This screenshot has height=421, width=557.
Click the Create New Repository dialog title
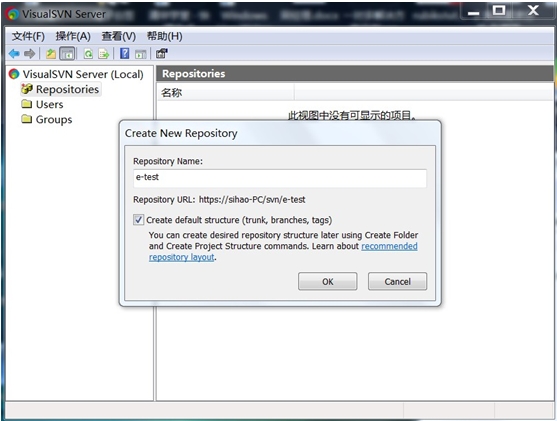(x=181, y=133)
